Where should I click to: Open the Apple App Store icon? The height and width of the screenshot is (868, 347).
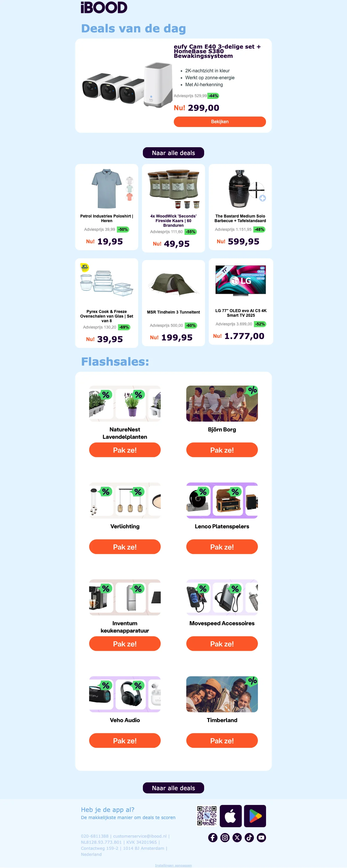coord(230,816)
